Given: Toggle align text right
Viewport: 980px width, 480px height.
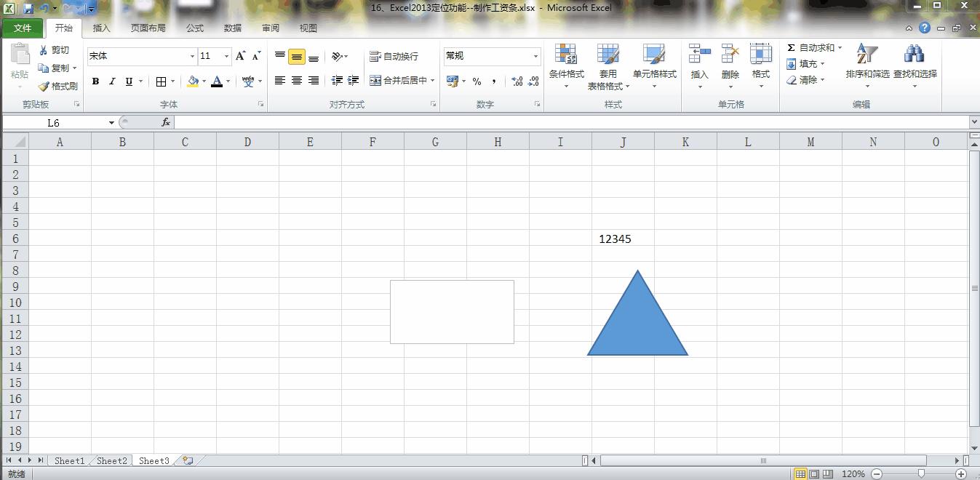Looking at the screenshot, I should click(x=314, y=81).
